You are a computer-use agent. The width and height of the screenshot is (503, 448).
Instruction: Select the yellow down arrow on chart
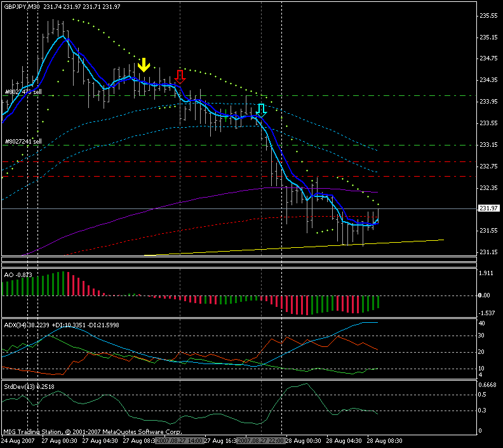(144, 65)
